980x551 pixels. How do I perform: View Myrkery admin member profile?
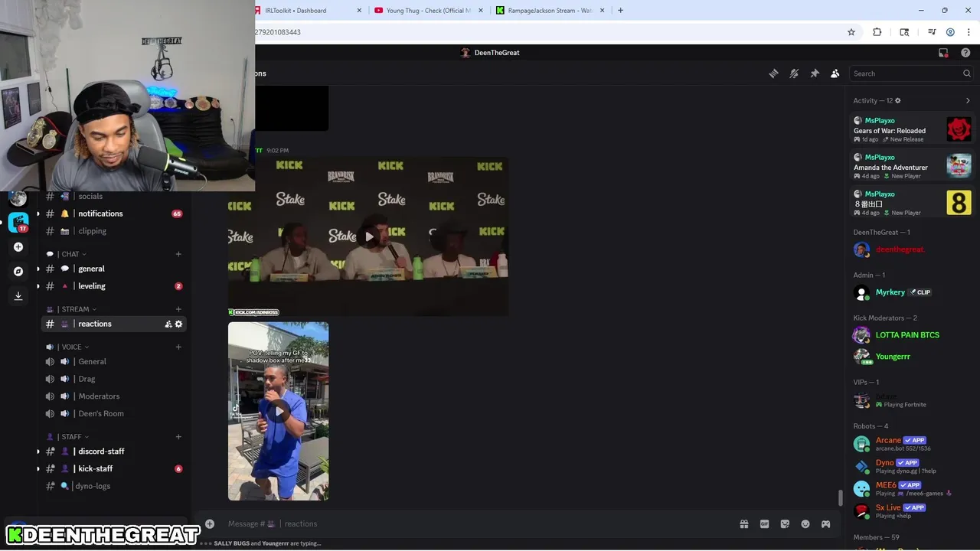[x=912, y=292]
